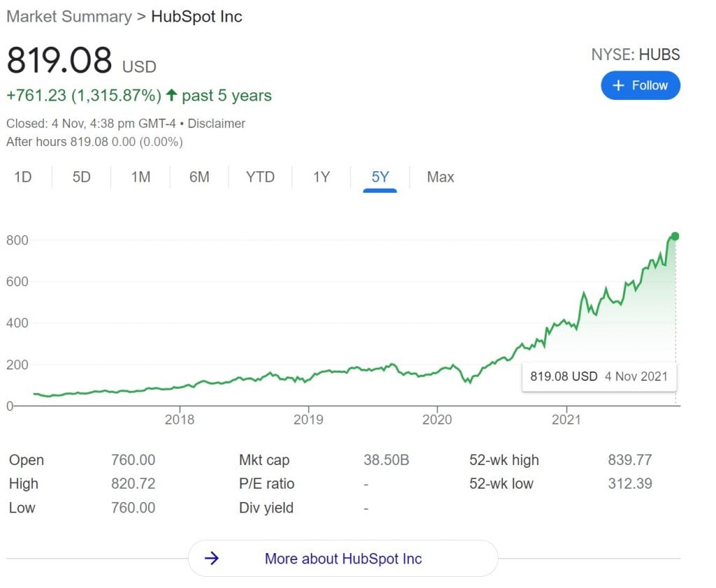Viewport: 716px width, 588px height.
Task: Select the 1D time range tab
Action: click(x=23, y=177)
